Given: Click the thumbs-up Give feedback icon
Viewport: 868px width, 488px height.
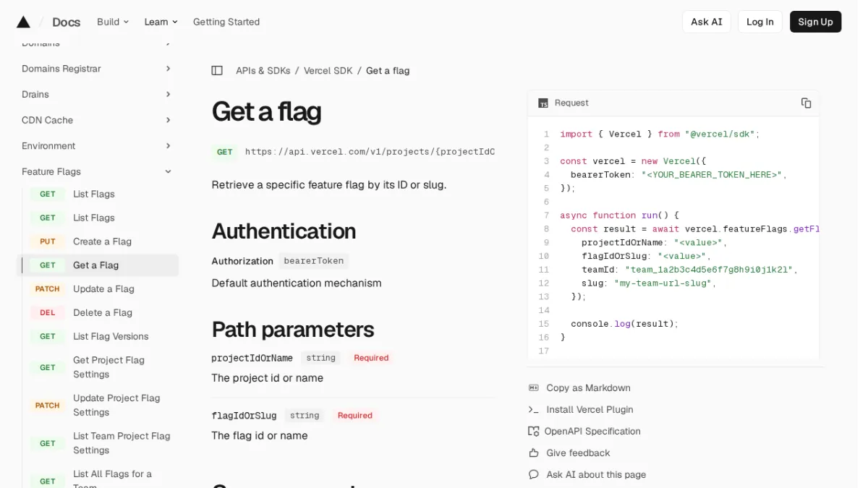Looking at the screenshot, I should pos(534,453).
